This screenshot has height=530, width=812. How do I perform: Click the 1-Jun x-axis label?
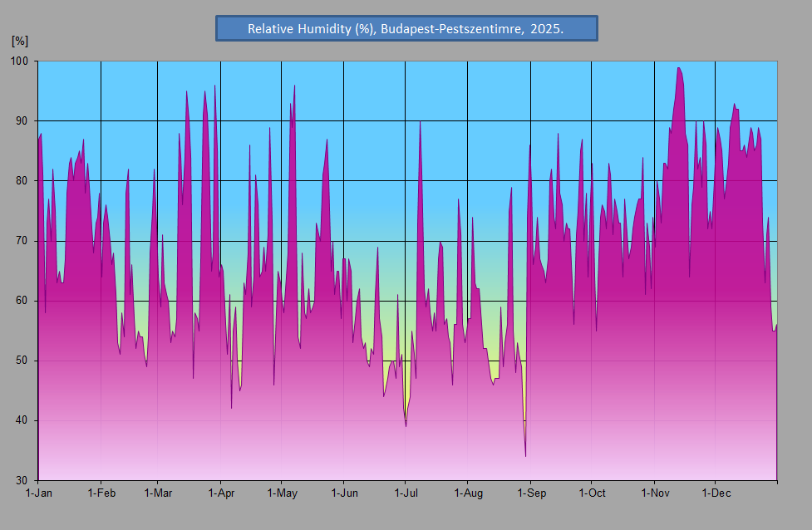point(344,493)
